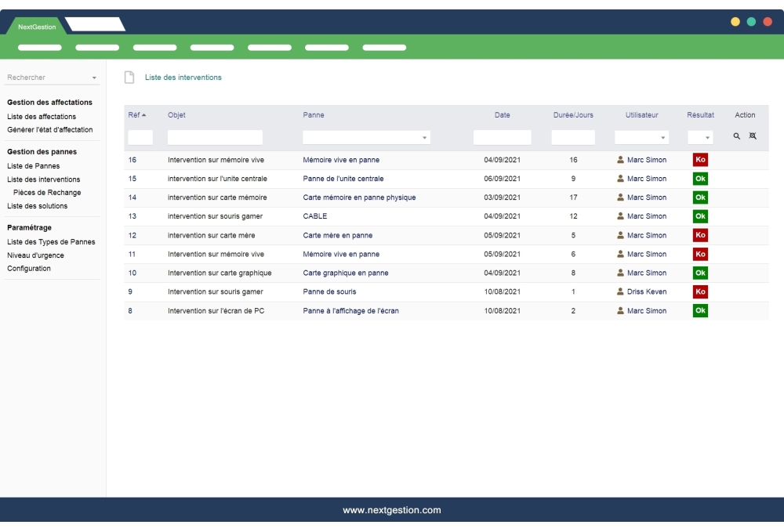
Task: Open the Utilisateur filter dropdown
Action: [x=659, y=136]
